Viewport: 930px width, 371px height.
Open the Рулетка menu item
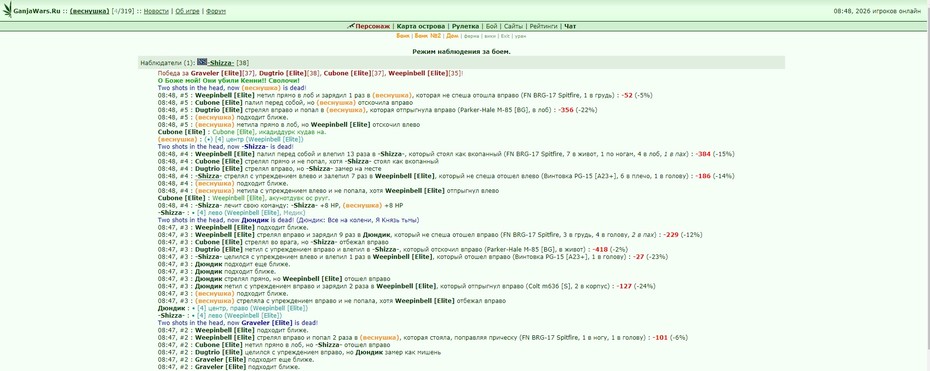click(466, 27)
